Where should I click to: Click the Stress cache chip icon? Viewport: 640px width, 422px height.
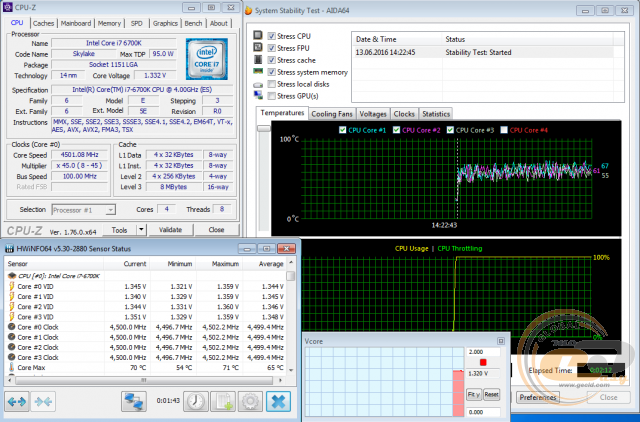tap(258, 60)
